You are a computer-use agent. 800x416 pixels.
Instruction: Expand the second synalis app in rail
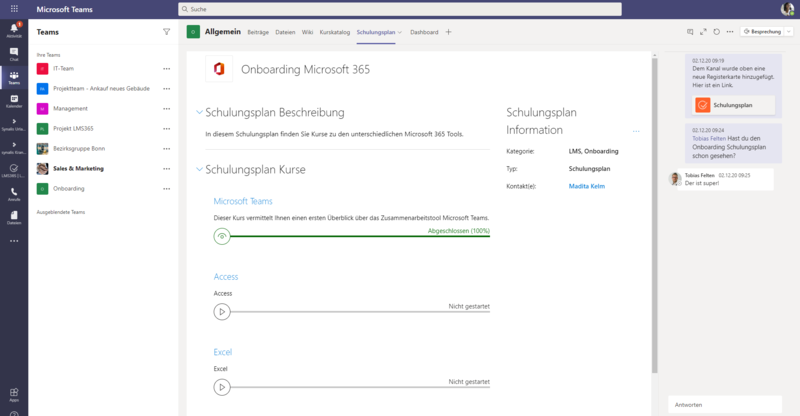pyautogui.click(x=14, y=148)
